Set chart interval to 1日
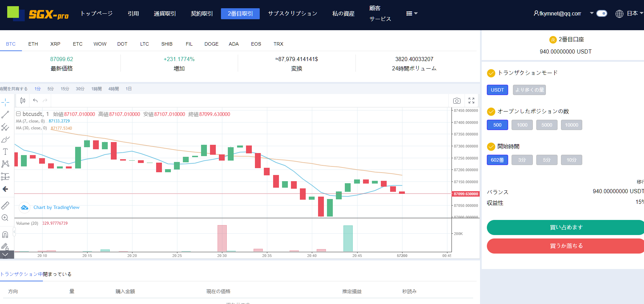Screen dimensions: 644x304 tap(129, 89)
